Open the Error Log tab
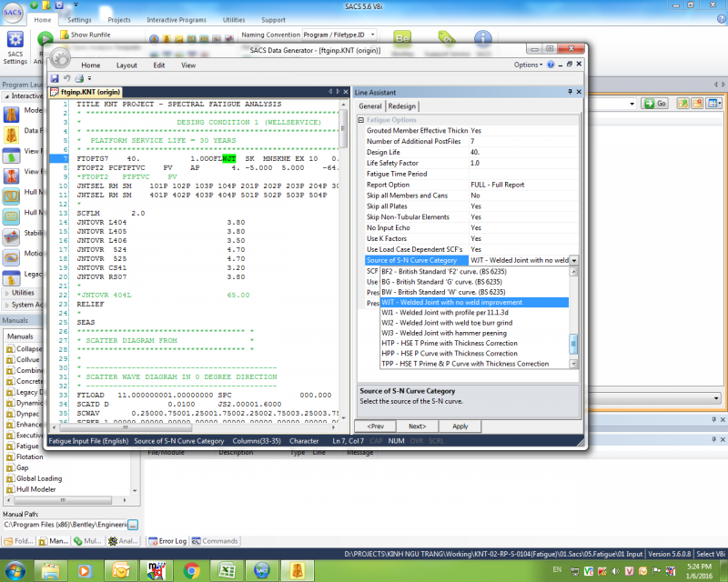 point(167,541)
